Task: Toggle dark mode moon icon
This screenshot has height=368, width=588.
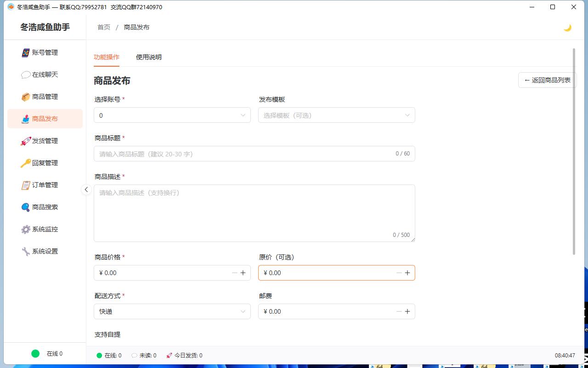Action: point(567,28)
